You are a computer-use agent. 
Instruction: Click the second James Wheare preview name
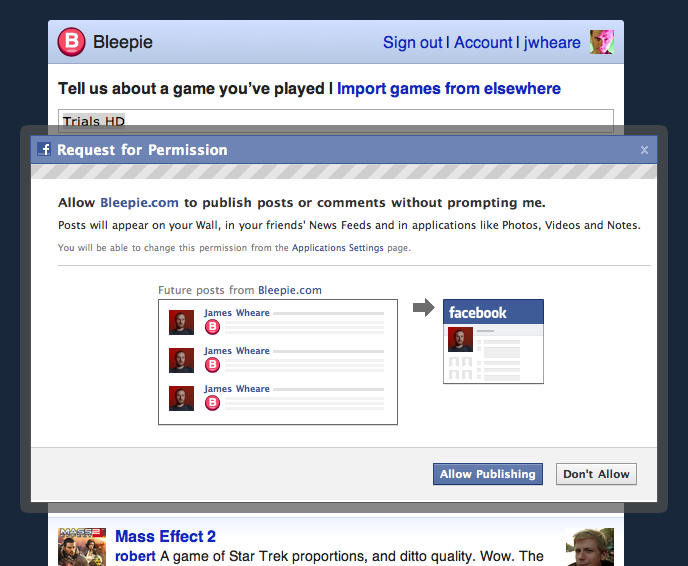(236, 351)
